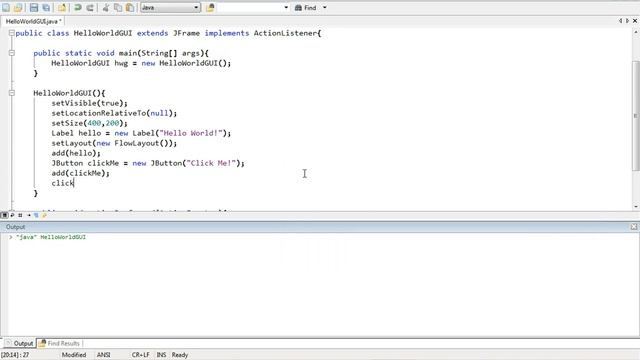Collapse the main method fold marker
This screenshot has width=640, height=360.
point(11,53)
